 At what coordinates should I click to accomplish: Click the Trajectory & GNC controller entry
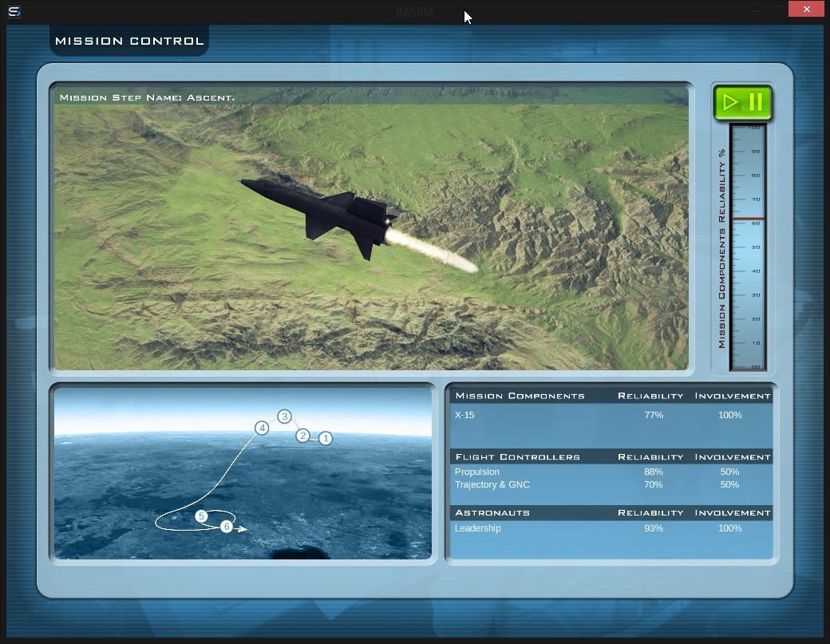[492, 484]
